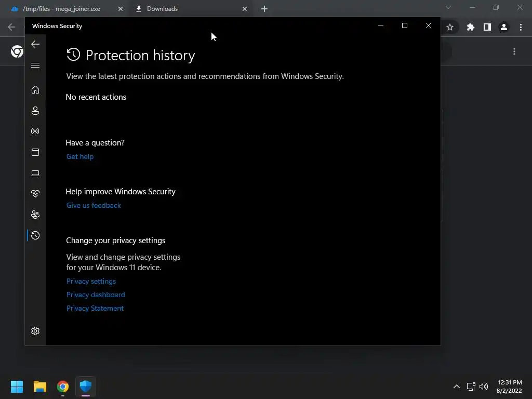
Task: Open Firewall & network protection icon
Action: (x=35, y=131)
